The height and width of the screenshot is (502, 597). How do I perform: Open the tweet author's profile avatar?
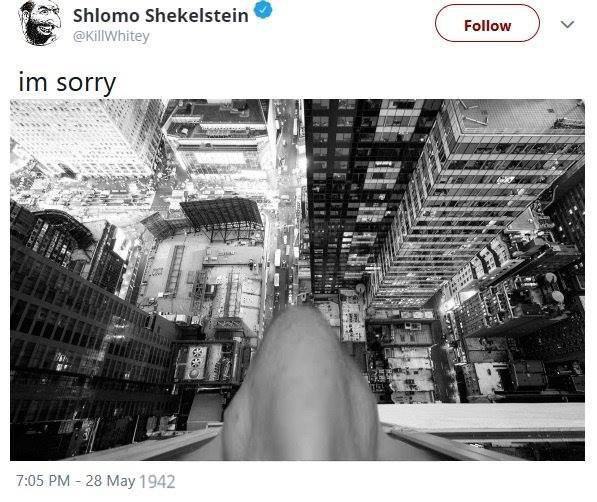[x=40, y=23]
